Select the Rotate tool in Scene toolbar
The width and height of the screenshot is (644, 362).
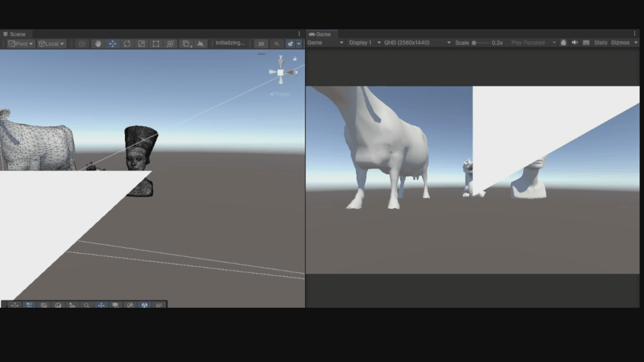click(127, 44)
